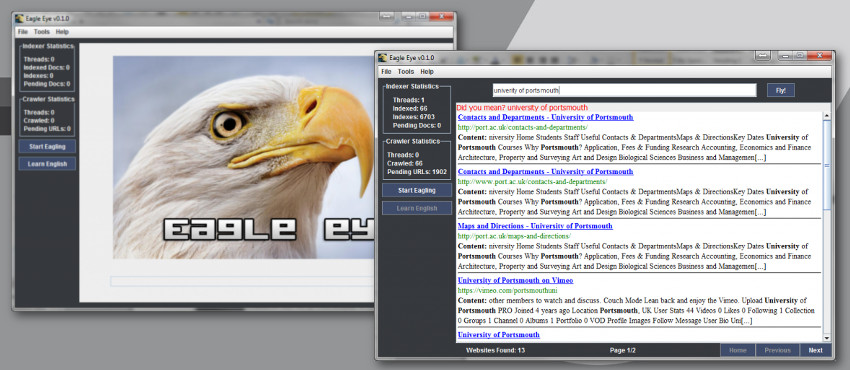Screen dimensions: 850x370
Task: Click URL http://port.ac.uk/contacts-and-departments/
Action: click(523, 127)
